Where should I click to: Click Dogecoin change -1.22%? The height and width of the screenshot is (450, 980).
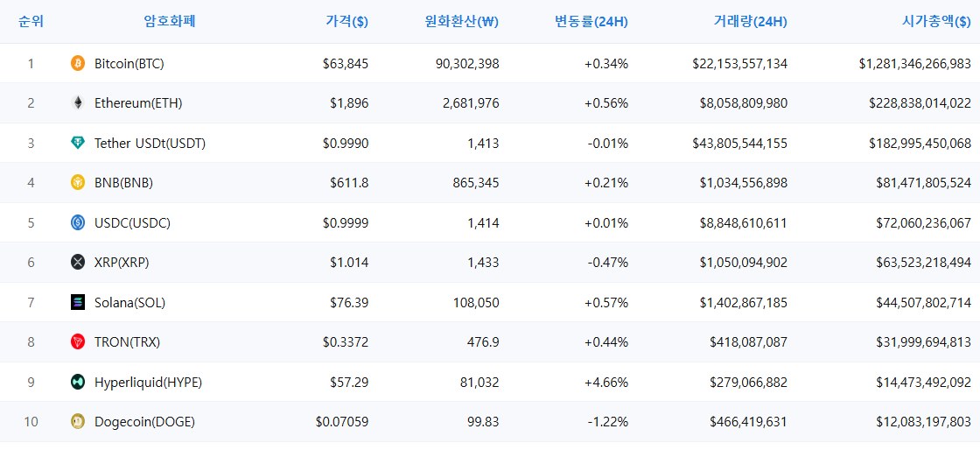608,422
